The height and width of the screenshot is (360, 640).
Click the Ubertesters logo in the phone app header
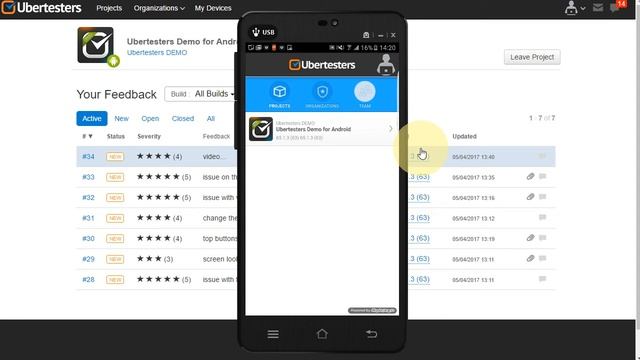[322, 64]
